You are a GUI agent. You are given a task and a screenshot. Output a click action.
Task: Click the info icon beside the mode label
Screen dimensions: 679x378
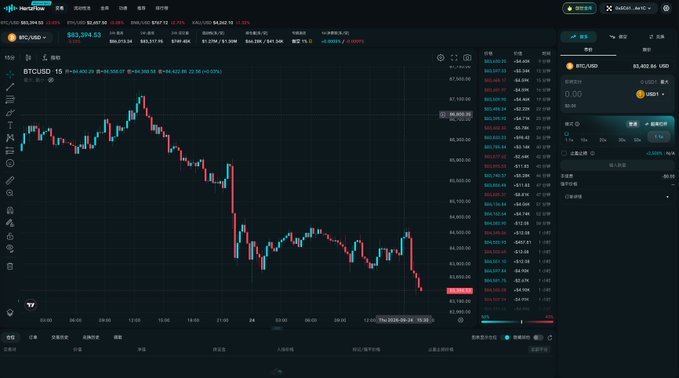click(x=577, y=124)
